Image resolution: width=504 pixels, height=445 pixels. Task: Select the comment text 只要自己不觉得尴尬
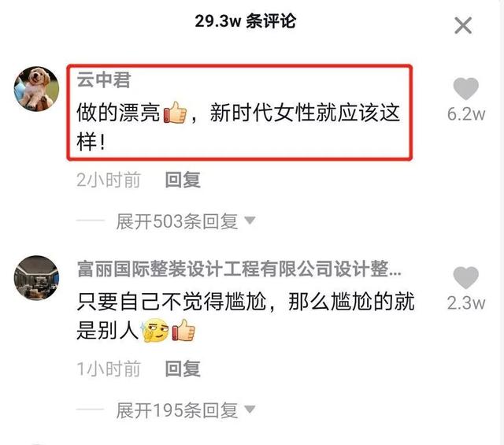(172, 302)
